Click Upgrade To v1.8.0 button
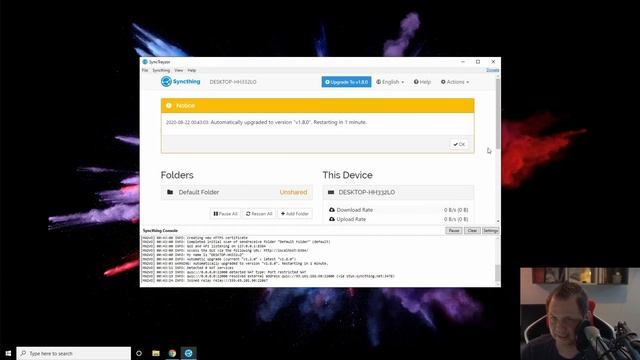This screenshot has height=360, width=640. pos(347,82)
